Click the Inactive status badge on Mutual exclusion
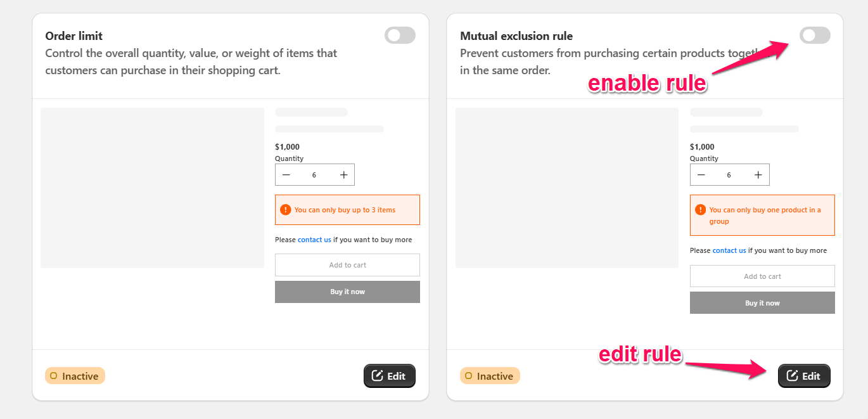 point(490,375)
